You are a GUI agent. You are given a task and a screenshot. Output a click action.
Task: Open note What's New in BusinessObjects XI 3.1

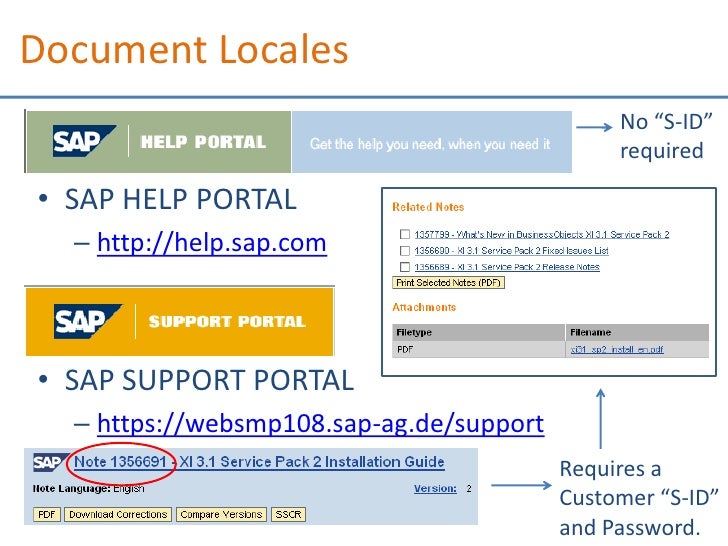542,234
